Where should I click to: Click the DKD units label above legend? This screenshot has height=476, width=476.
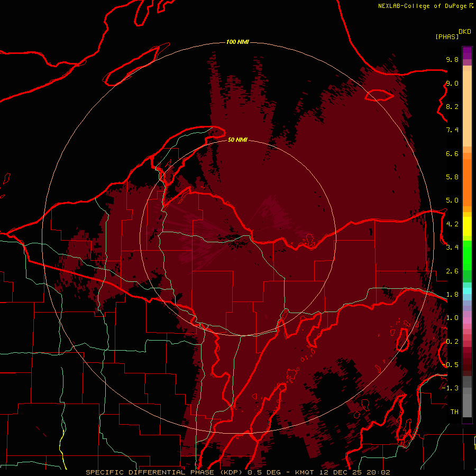465,32
